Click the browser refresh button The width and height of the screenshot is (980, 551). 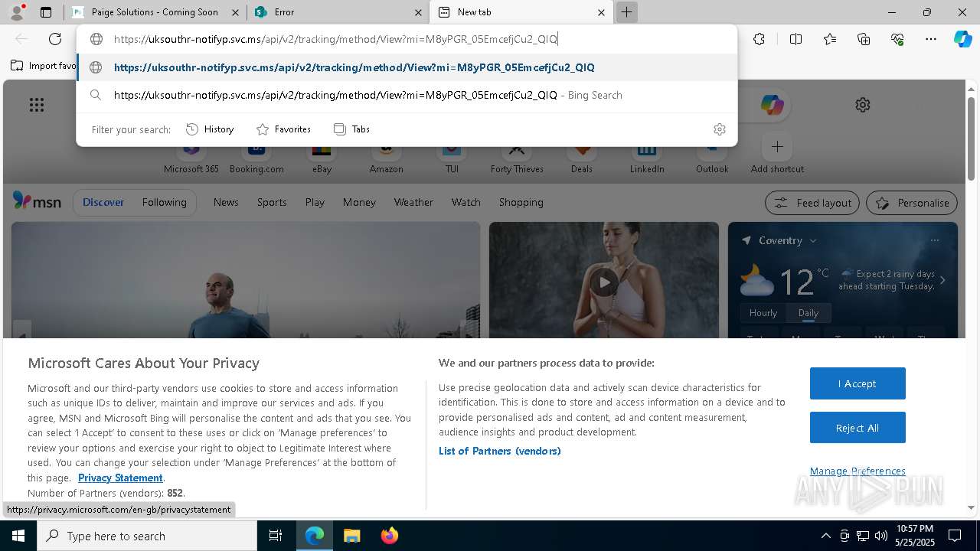[55, 39]
